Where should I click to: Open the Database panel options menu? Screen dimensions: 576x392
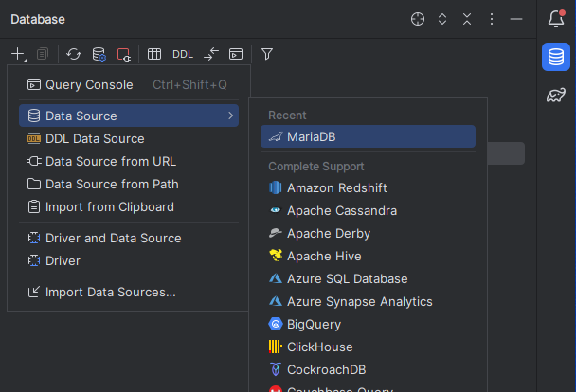(492, 19)
